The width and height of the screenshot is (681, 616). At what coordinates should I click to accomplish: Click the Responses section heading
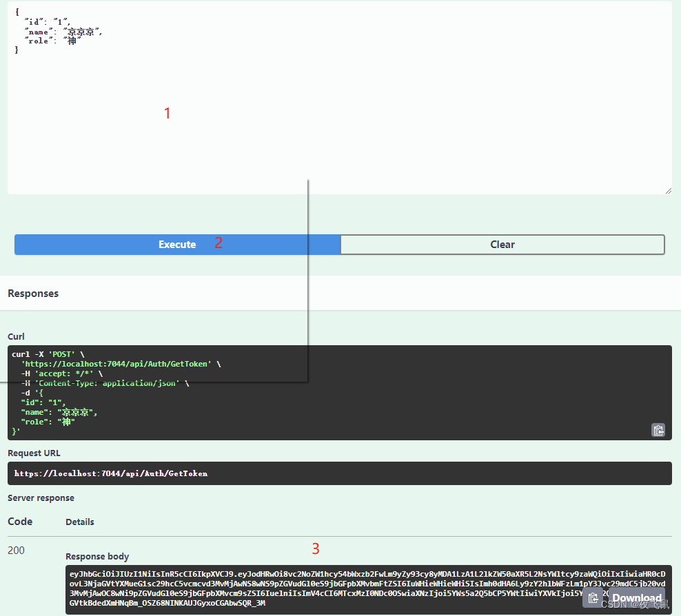[x=33, y=294]
